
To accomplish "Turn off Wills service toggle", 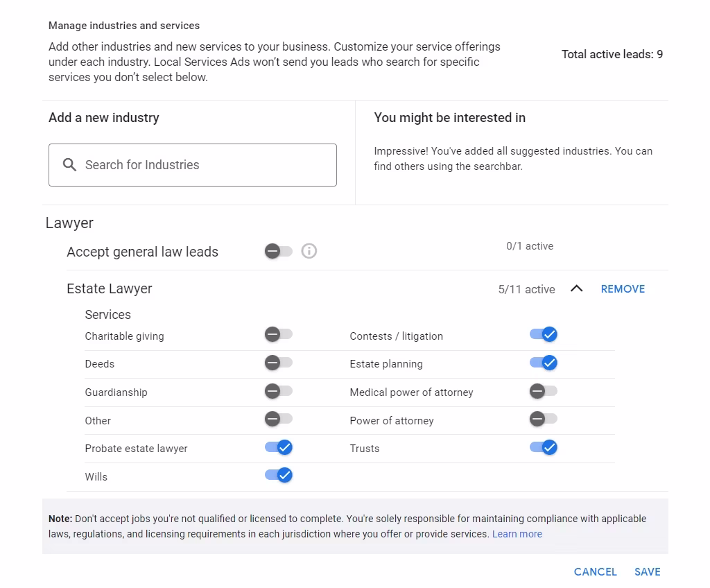I will click(x=279, y=475).
